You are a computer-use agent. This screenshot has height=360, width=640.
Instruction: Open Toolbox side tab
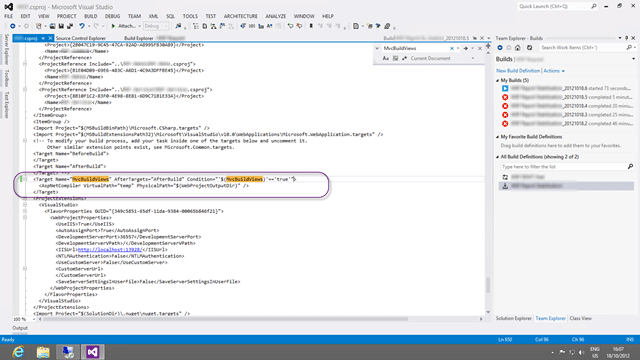7,78
